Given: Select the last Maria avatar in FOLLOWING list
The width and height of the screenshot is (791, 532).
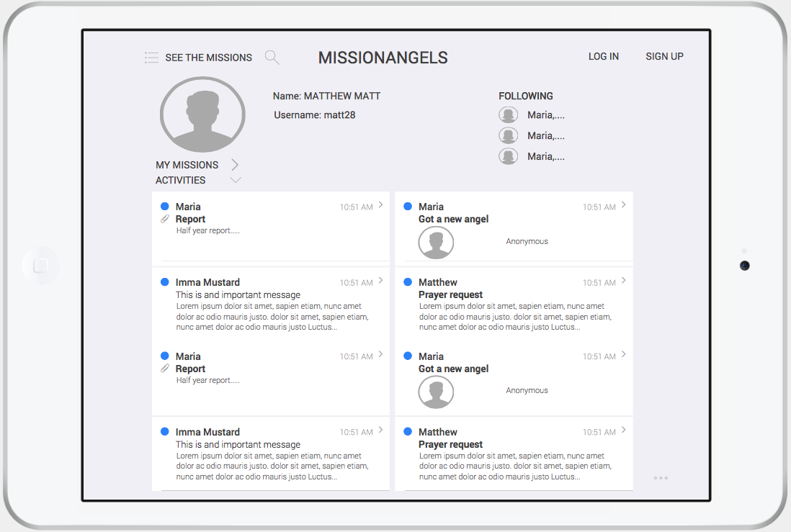Looking at the screenshot, I should (x=509, y=156).
